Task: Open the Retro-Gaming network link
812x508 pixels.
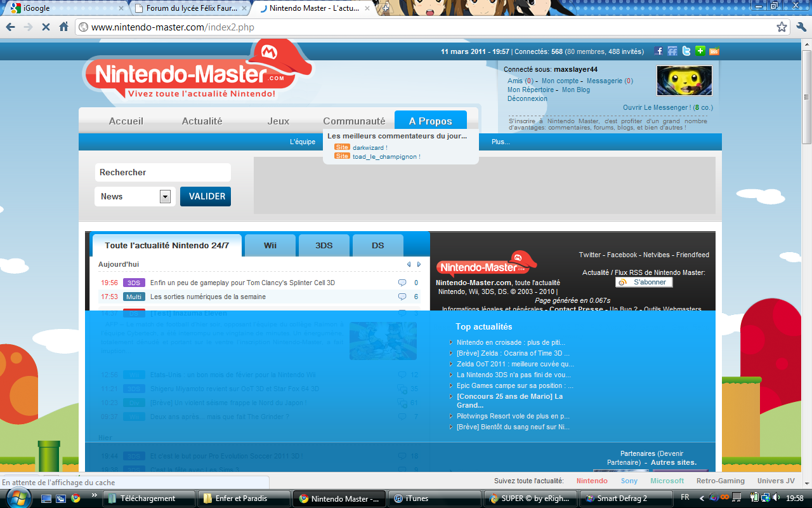Action: [x=721, y=481]
